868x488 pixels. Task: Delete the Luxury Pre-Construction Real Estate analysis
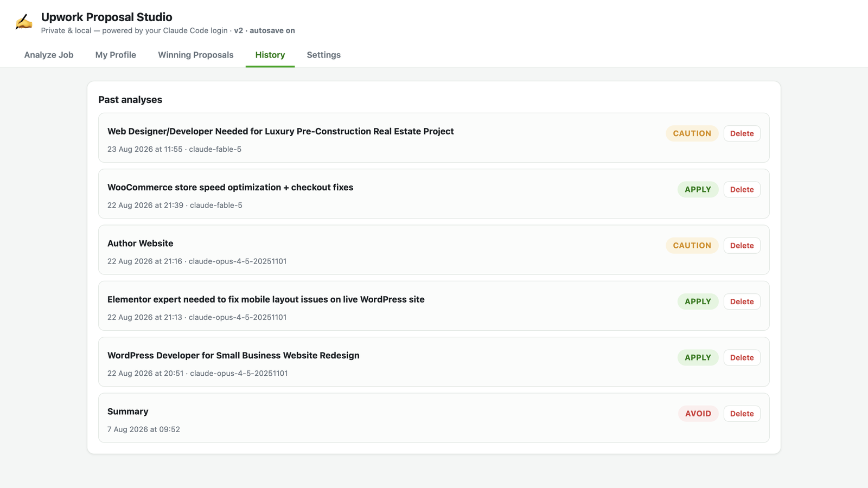pos(742,133)
